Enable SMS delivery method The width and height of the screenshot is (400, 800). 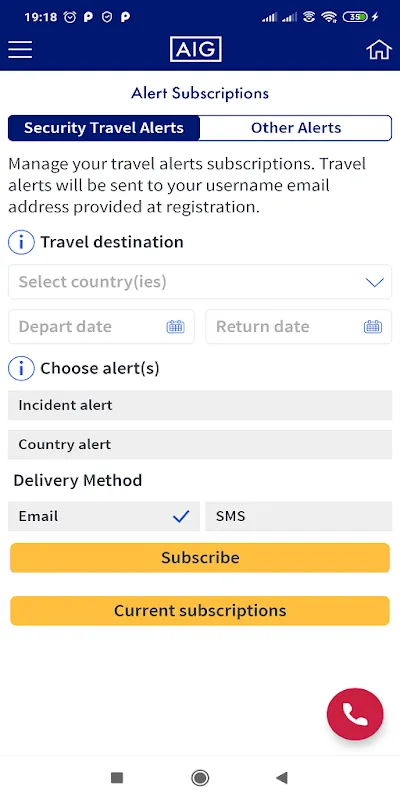(298, 516)
